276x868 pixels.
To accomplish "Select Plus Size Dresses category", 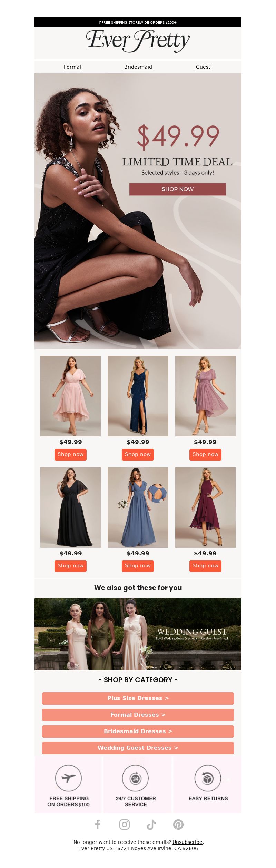I will 138,698.
